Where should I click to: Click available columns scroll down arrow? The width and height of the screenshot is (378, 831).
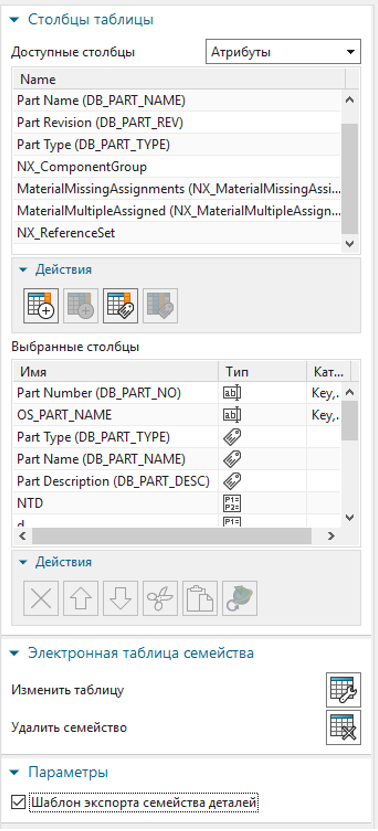click(x=349, y=243)
